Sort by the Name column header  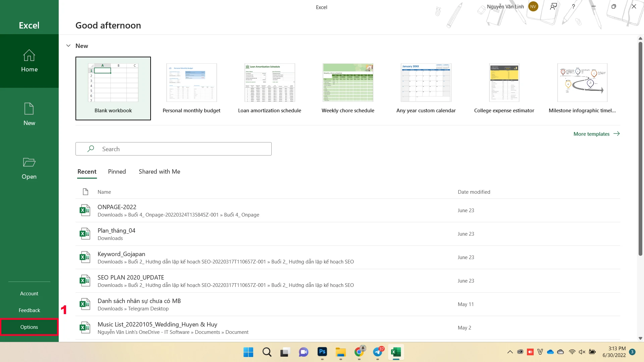point(104,192)
